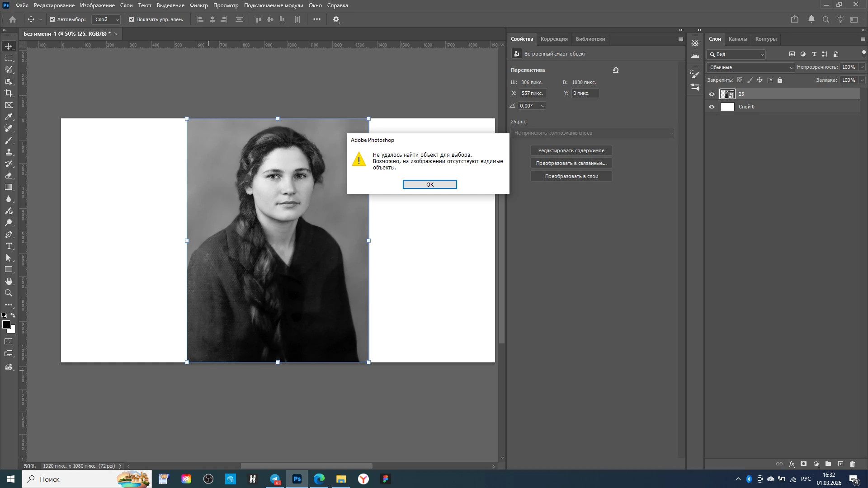Select the Brush tool
This screenshot has height=488, width=868.
tap(9, 140)
